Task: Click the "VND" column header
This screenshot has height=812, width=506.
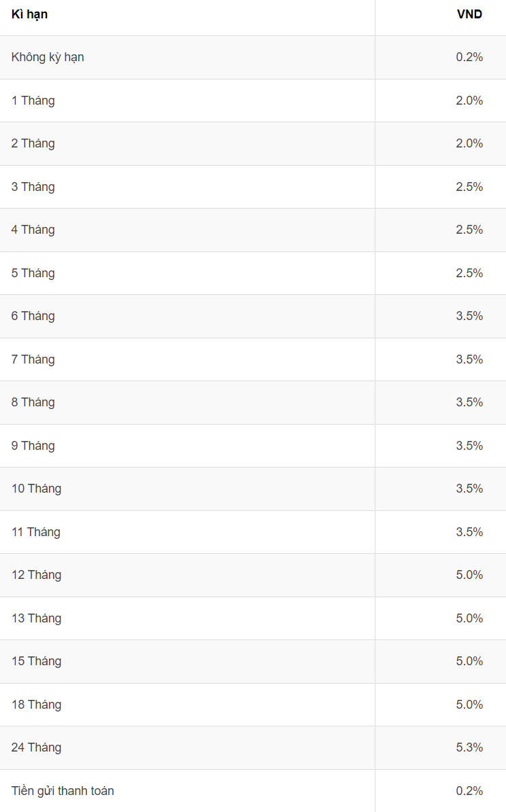Action: [469, 14]
